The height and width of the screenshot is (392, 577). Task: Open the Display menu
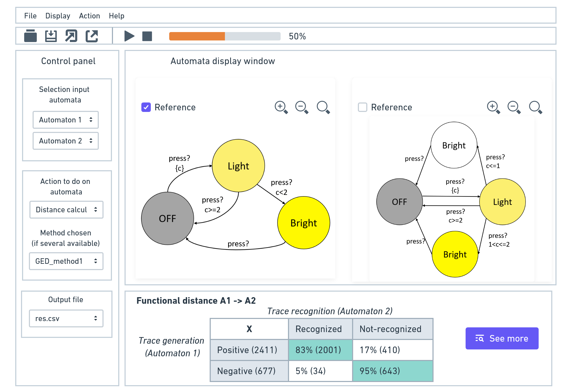click(x=58, y=16)
